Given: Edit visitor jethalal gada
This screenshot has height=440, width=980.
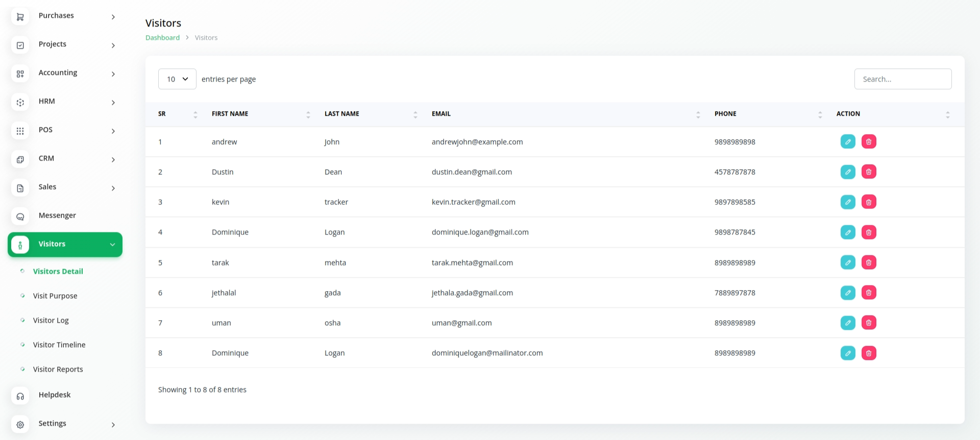Looking at the screenshot, I should point(848,293).
